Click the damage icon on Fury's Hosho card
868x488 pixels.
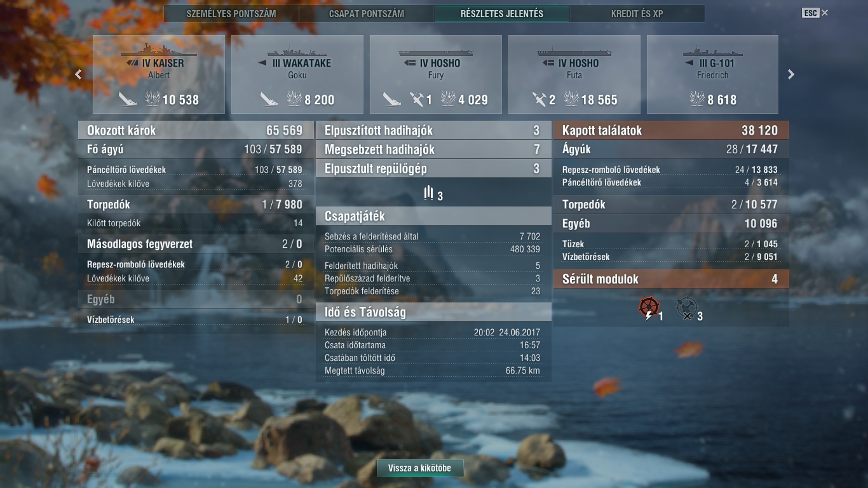(x=448, y=98)
